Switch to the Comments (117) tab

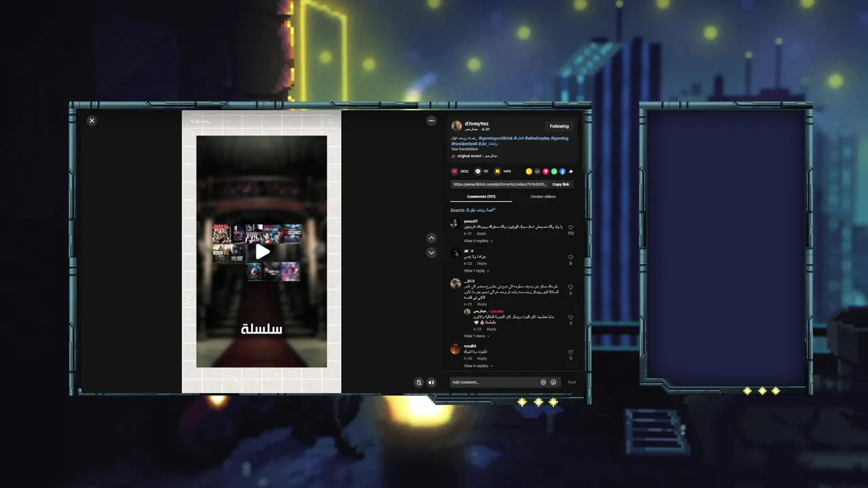[x=481, y=197]
